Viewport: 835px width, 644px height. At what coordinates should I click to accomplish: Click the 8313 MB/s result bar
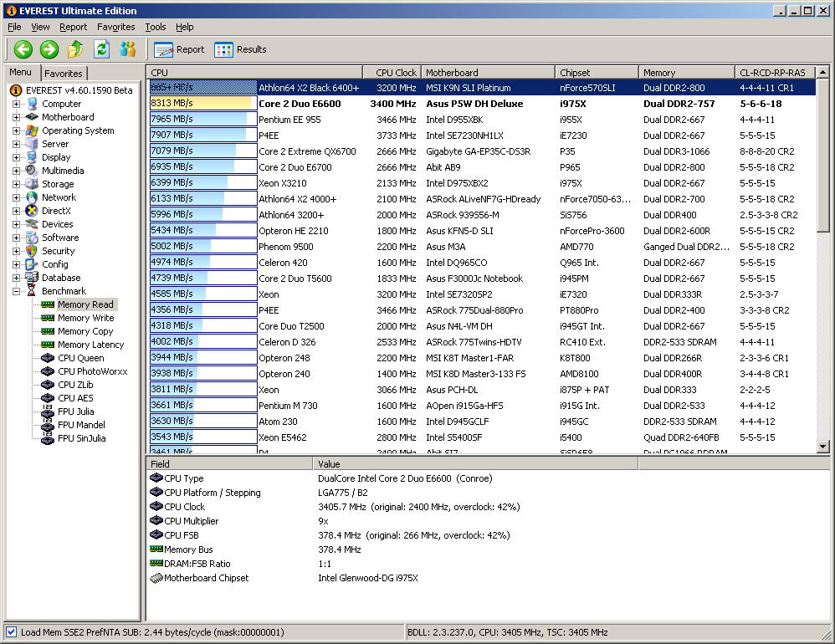[203, 103]
